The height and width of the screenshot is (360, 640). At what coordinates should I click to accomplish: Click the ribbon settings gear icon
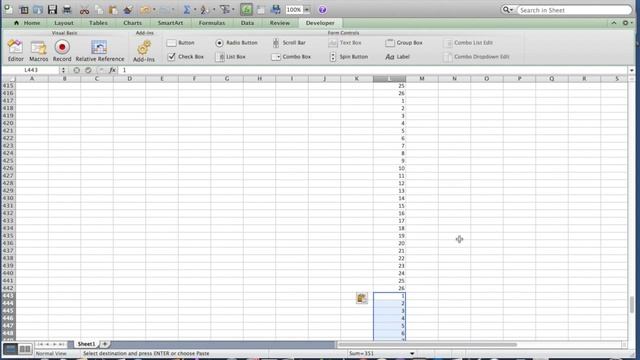click(x=625, y=23)
